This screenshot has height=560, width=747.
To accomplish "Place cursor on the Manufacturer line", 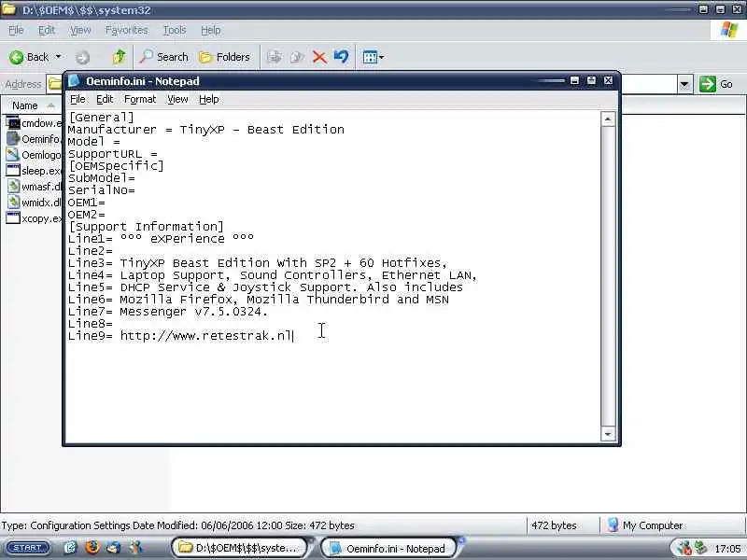I will pos(205,130).
